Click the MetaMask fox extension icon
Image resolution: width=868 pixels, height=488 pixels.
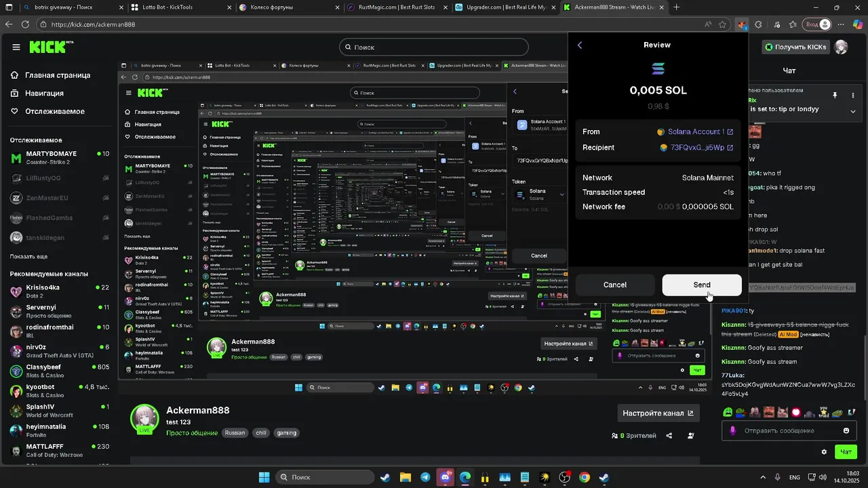point(743,24)
